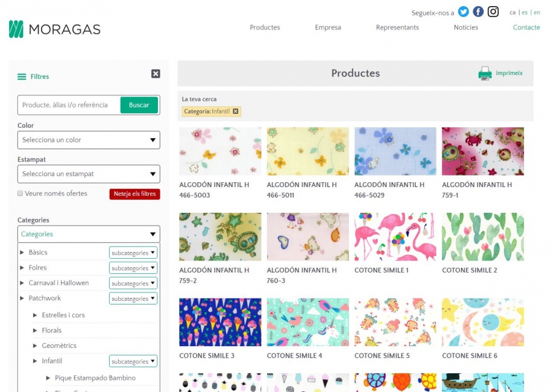Open the Algodón Infantil H 466-5003 thumbnail
This screenshot has width=551, height=392.
pyautogui.click(x=220, y=151)
